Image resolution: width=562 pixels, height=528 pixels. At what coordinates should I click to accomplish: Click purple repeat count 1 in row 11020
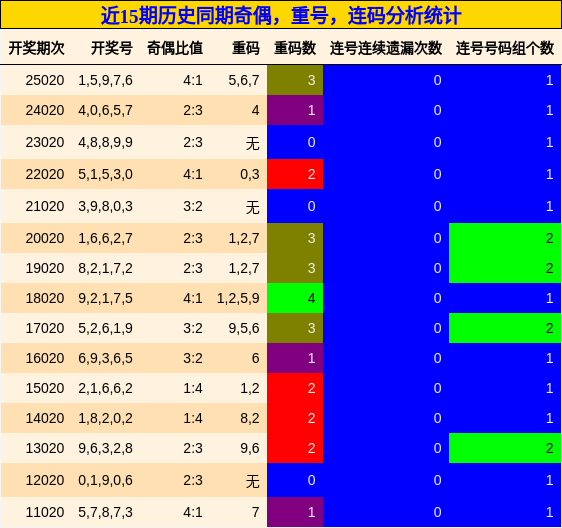point(295,512)
